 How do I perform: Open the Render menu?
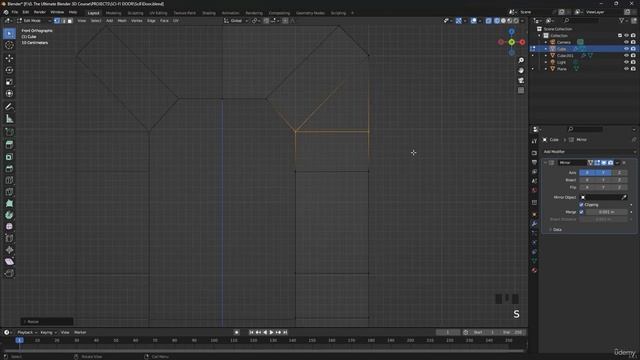pos(40,12)
